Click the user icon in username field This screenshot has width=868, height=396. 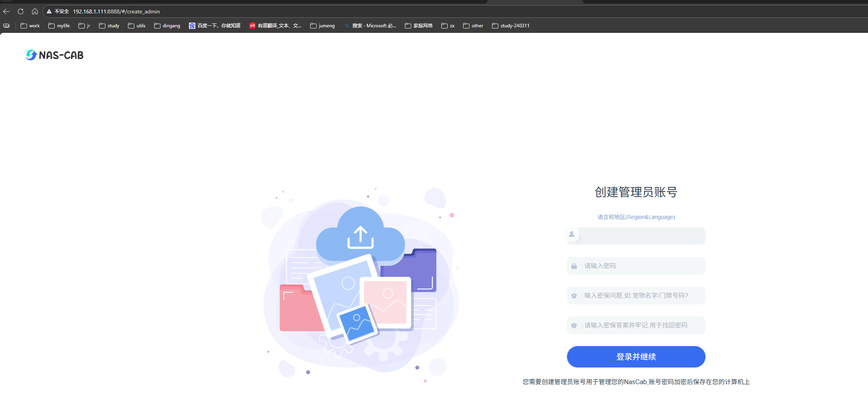coord(572,234)
